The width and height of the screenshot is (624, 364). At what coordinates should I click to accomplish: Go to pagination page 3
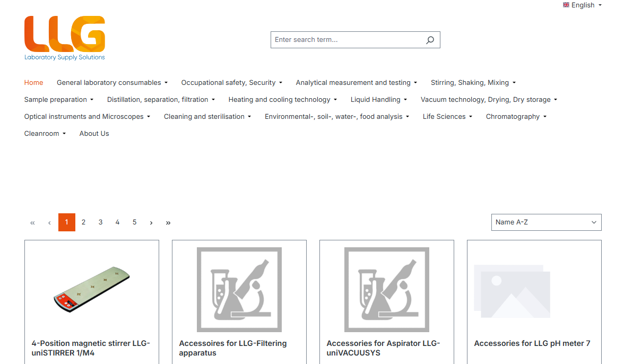(100, 222)
